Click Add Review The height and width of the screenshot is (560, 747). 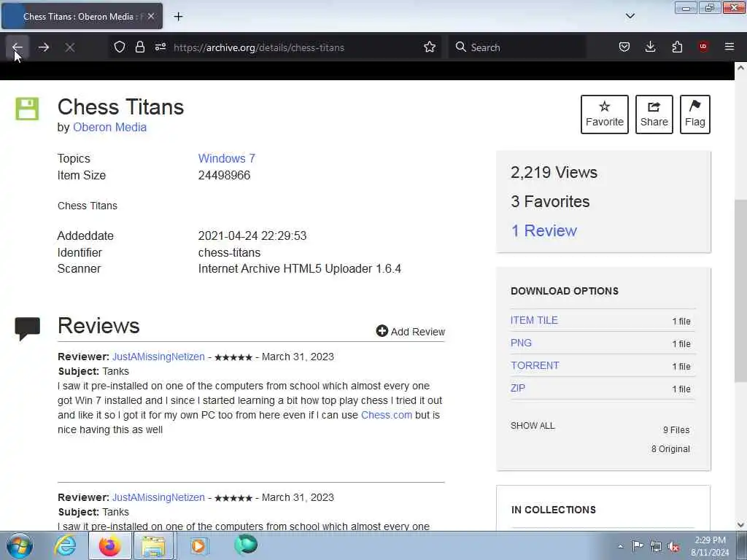410,332
